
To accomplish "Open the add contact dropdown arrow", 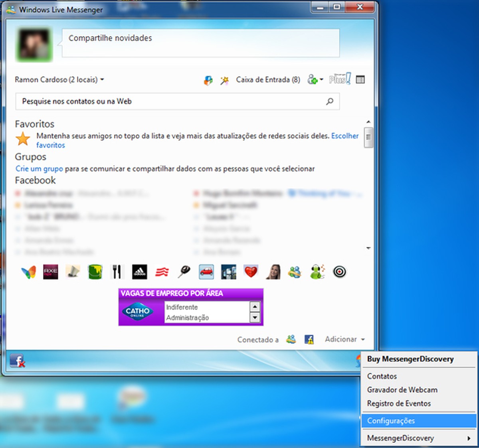I will pyautogui.click(x=321, y=79).
